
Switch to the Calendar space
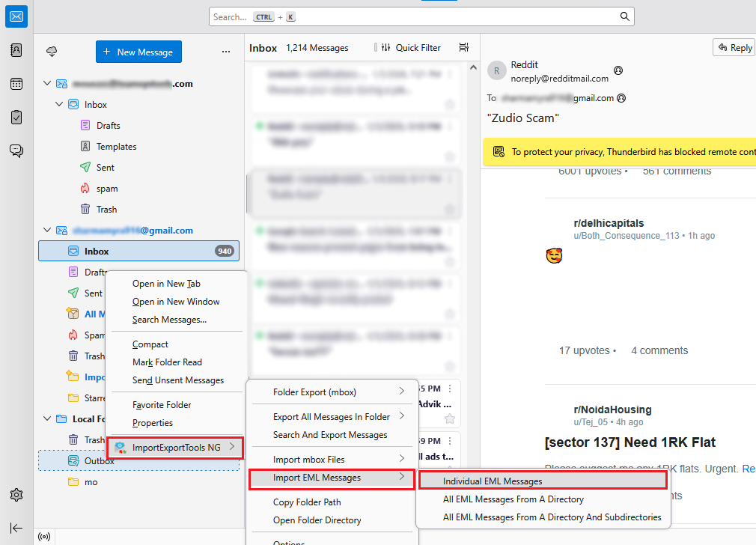16,83
